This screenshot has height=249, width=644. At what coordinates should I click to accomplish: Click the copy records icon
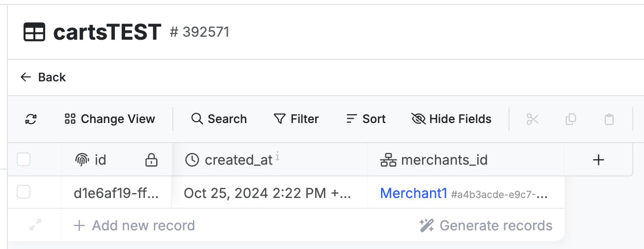tap(571, 119)
